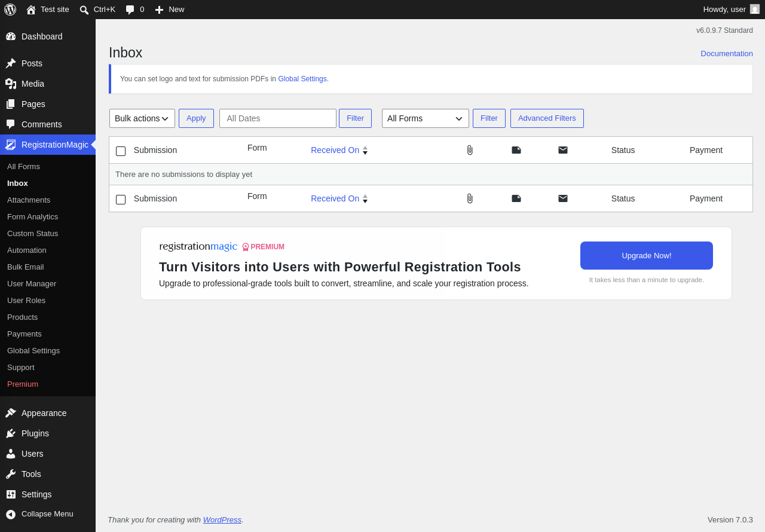Image resolution: width=765 pixels, height=532 pixels.
Task: Click the Plugins plug icon
Action: coord(11,433)
